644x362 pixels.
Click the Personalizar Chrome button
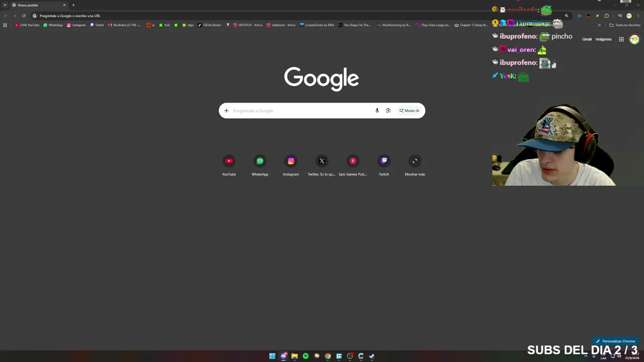(x=615, y=341)
